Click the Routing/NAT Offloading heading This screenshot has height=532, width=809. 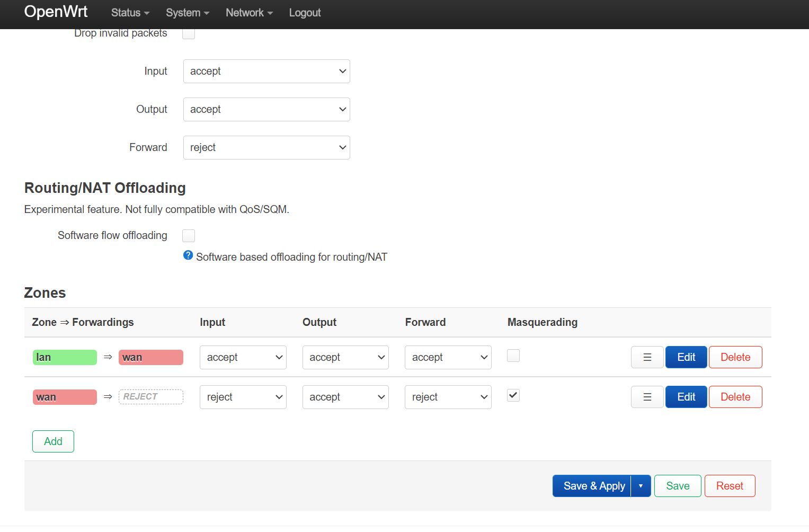[x=105, y=188]
